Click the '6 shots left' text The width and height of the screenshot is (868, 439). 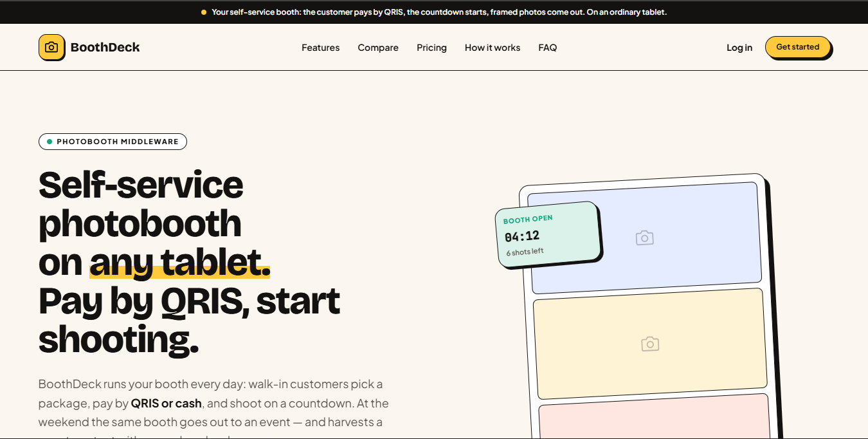(x=525, y=252)
